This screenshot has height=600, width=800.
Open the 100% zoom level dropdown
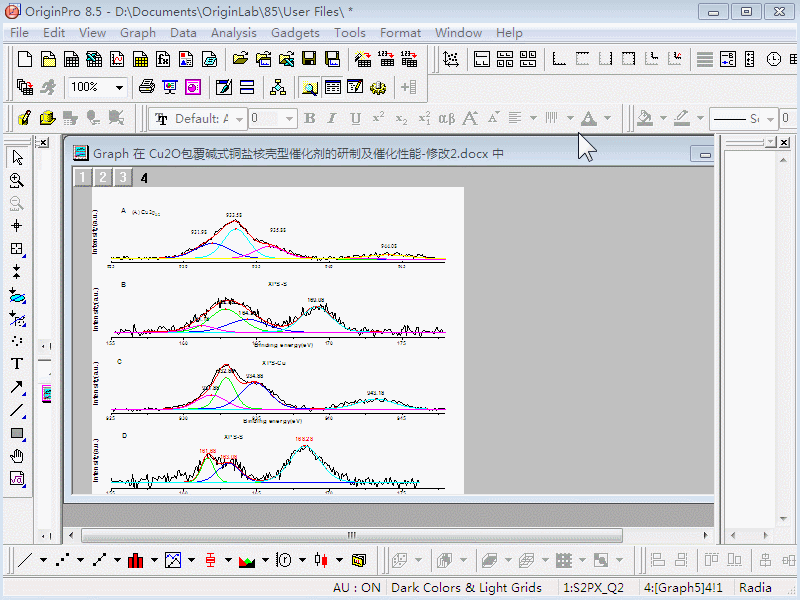119,88
